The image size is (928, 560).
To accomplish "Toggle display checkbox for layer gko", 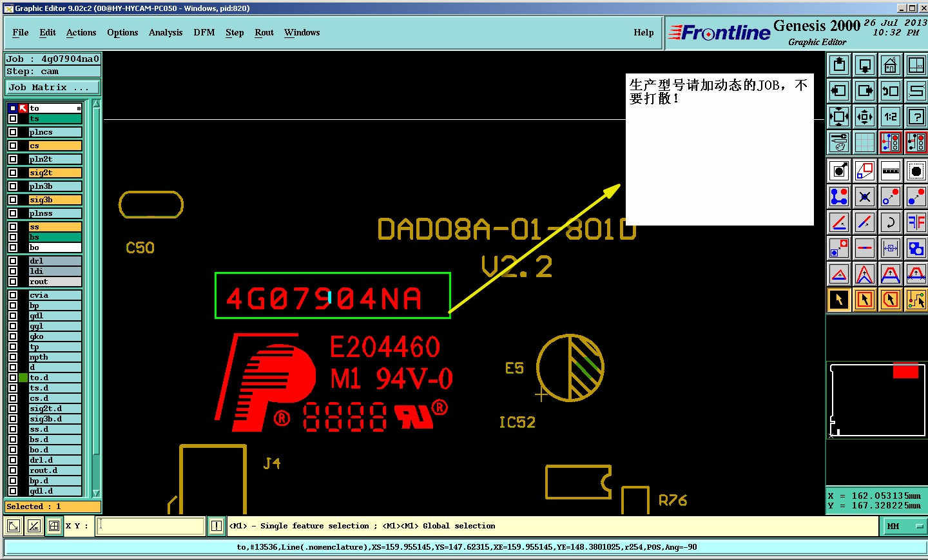I will [13, 336].
